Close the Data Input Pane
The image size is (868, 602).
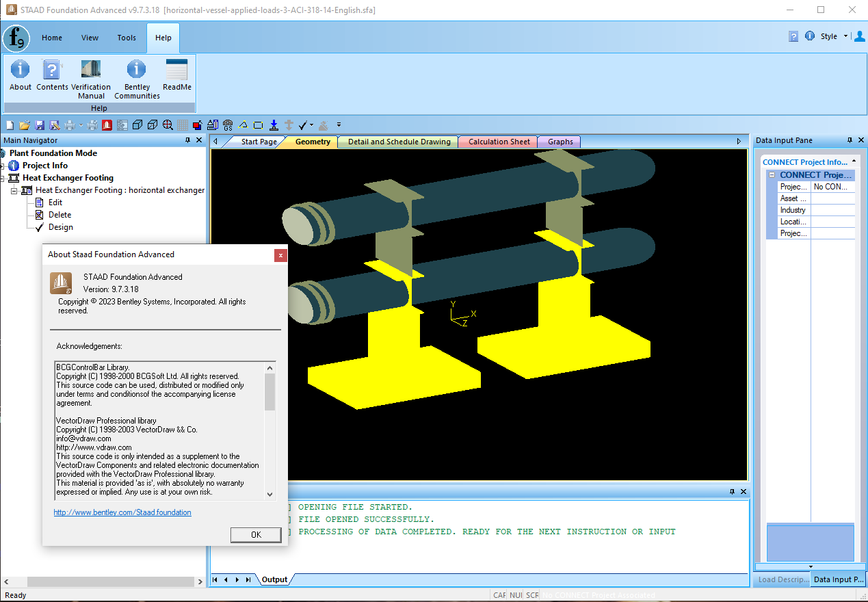[861, 140]
